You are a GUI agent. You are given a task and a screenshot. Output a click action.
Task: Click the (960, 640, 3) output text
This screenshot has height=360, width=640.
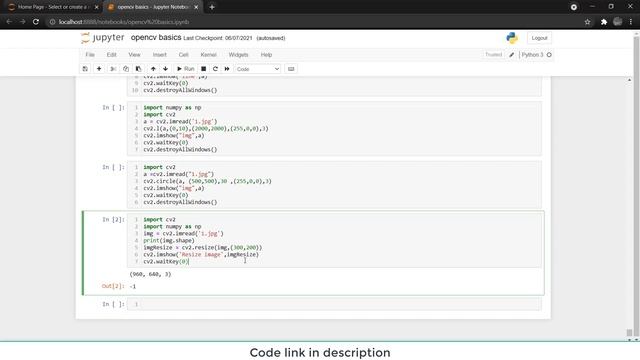click(x=150, y=274)
